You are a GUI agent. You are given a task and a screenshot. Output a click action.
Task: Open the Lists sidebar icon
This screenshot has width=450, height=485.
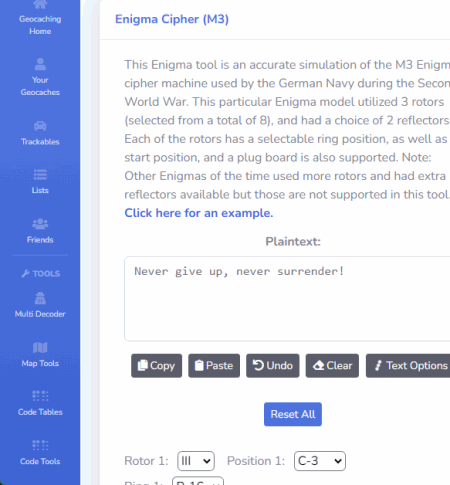(40, 174)
